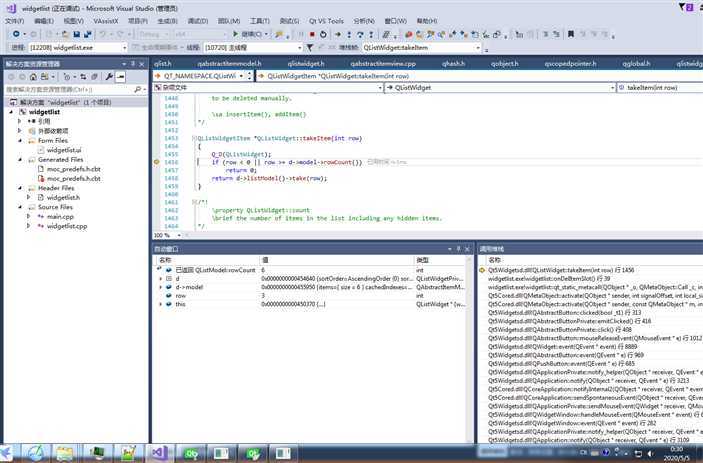This screenshot has height=463, width=703.
Task: Step Over the current statement
Action: [360, 34]
